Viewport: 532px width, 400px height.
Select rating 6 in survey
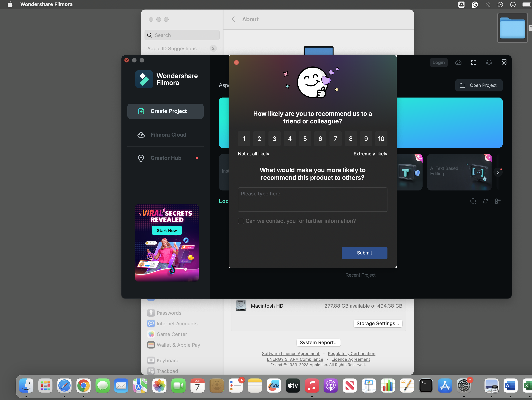[x=320, y=139]
